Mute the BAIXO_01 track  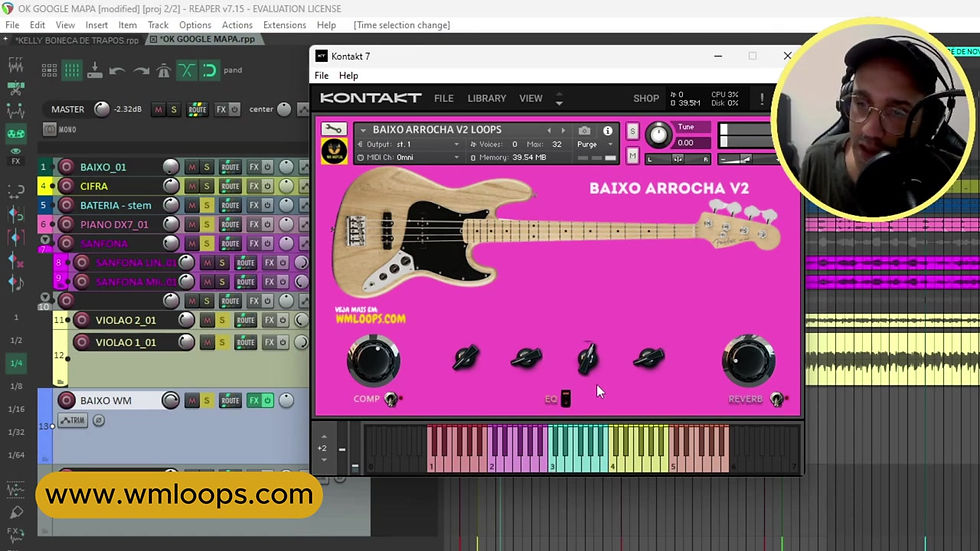[x=192, y=167]
